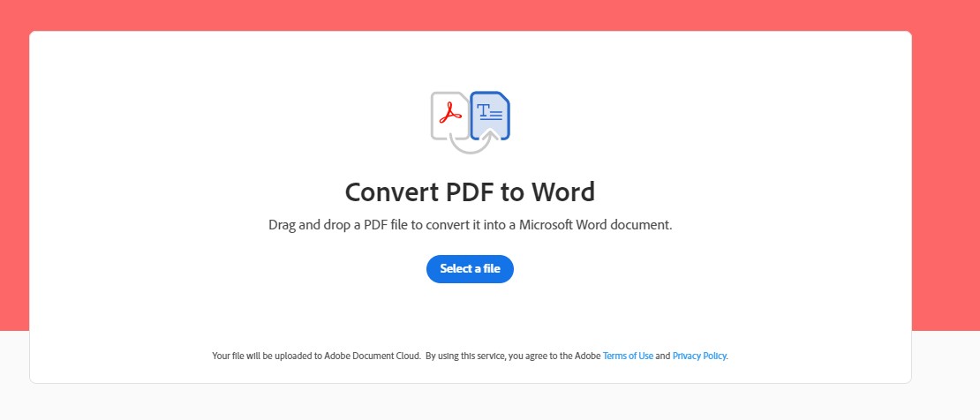Screen dimensions: 980x420
Task: Open the Terms of Use link
Action: coord(628,356)
